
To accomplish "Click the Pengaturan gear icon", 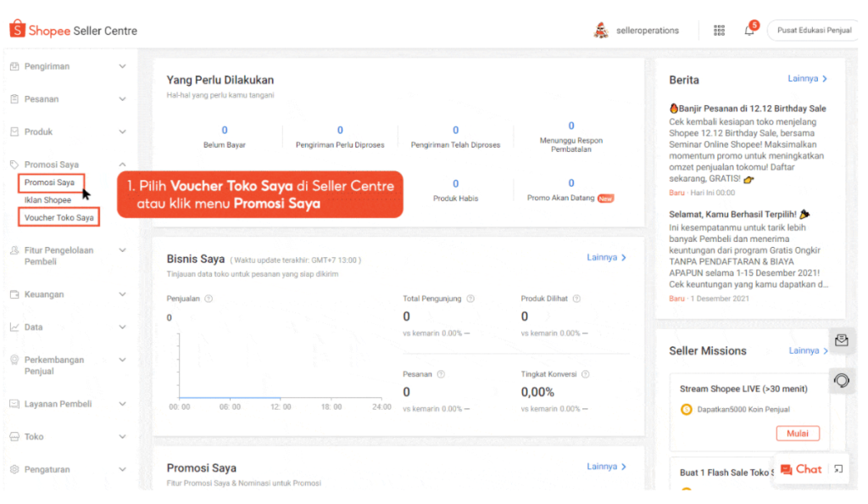I will 14,469.
